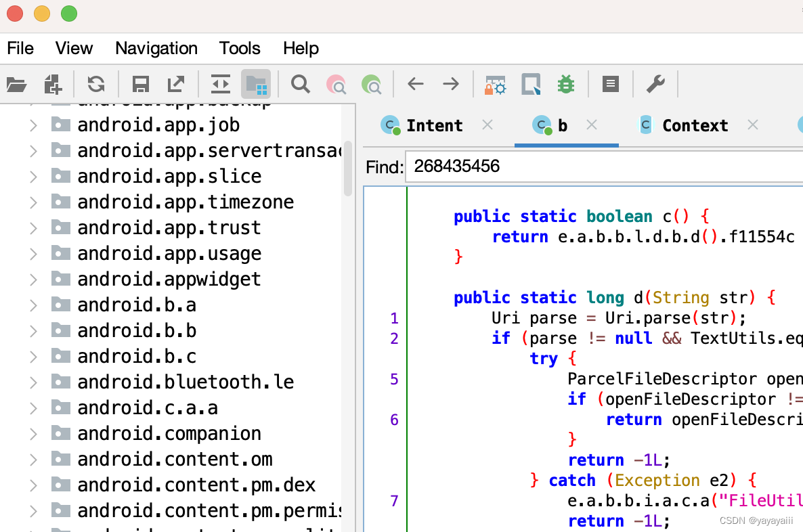
Task: Expand the android.b.b package
Action: 33,331
